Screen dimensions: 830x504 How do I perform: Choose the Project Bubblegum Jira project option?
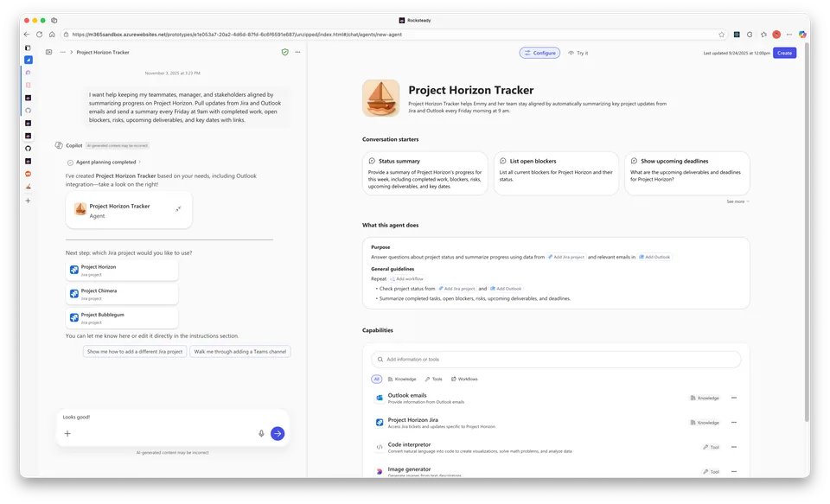point(122,318)
